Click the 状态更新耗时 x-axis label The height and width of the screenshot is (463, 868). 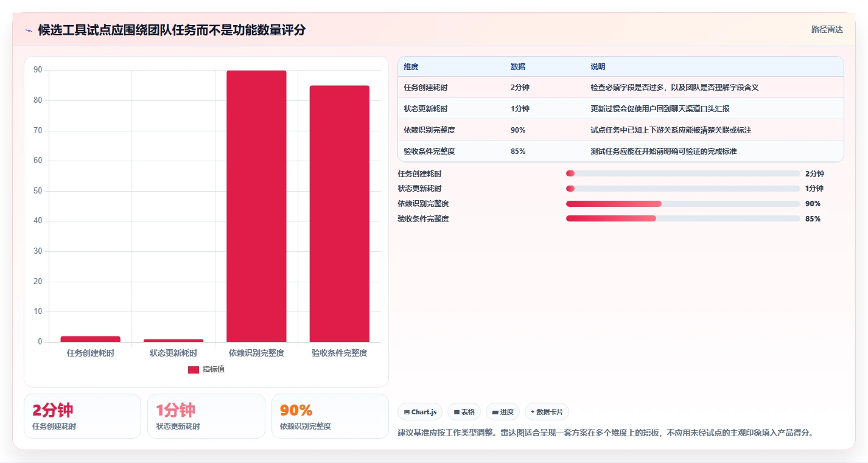[173, 353]
